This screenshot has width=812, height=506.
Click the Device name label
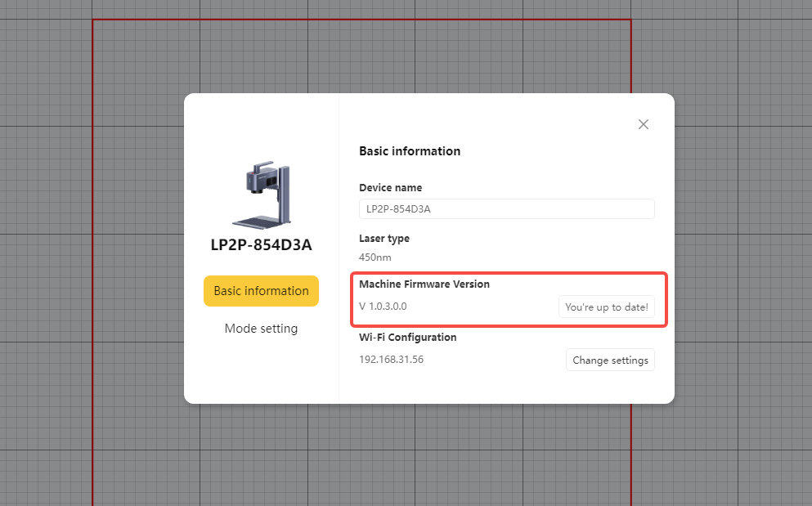tap(391, 187)
